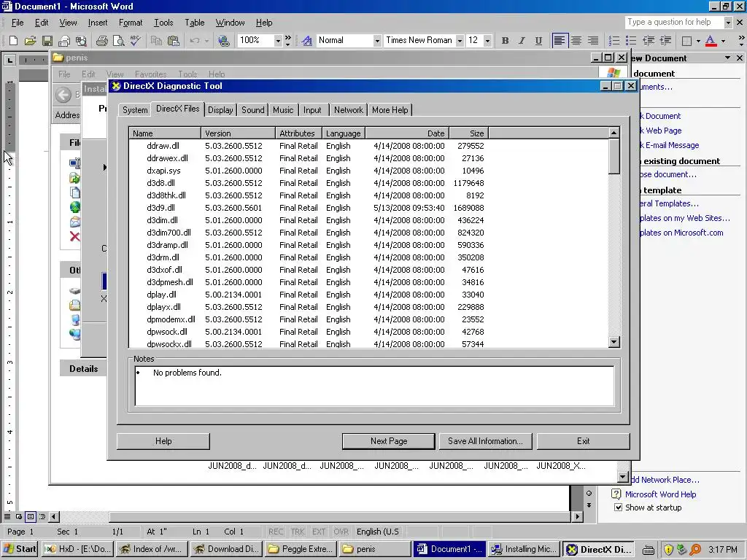
Task: Run Spelling and Grammar check icon
Action: point(135,41)
